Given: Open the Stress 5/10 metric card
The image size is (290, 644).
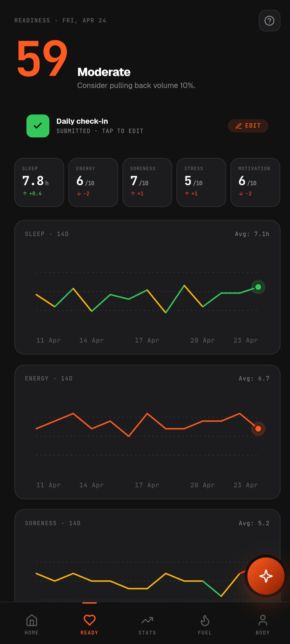Looking at the screenshot, I should 201,182.
